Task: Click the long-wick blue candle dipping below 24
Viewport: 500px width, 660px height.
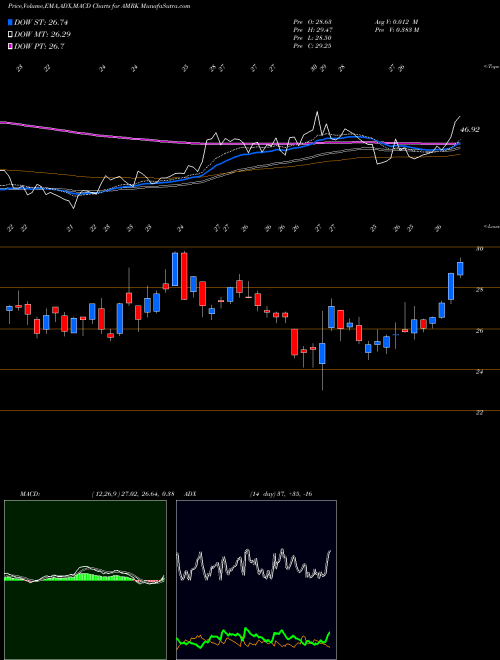Action: point(322,353)
